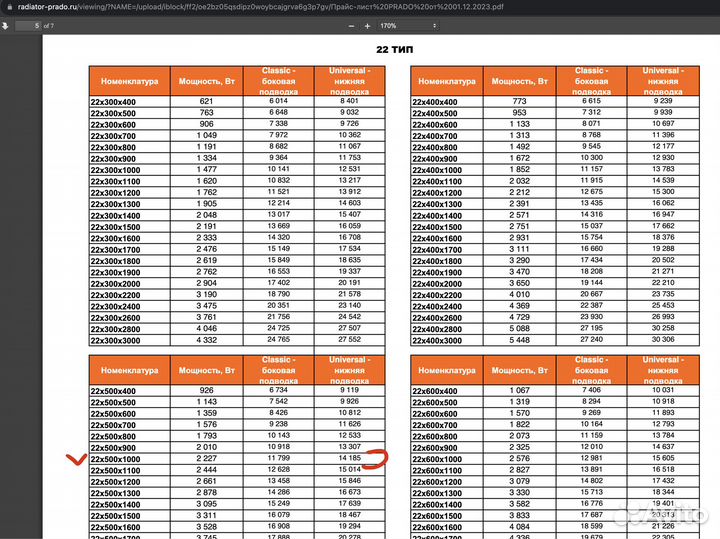Click the 22x500x1000 row label
The height and width of the screenshot is (539, 720).
pos(116,459)
